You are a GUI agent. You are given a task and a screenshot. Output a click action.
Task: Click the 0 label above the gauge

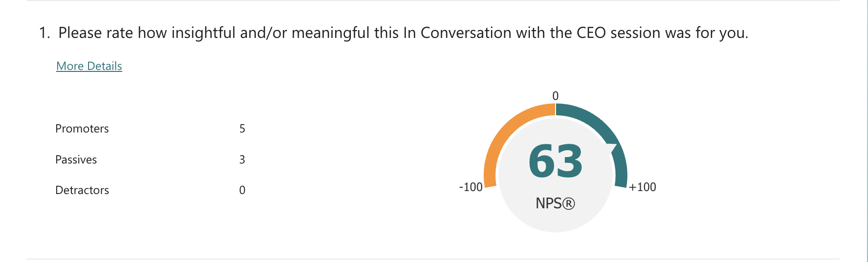click(x=556, y=96)
